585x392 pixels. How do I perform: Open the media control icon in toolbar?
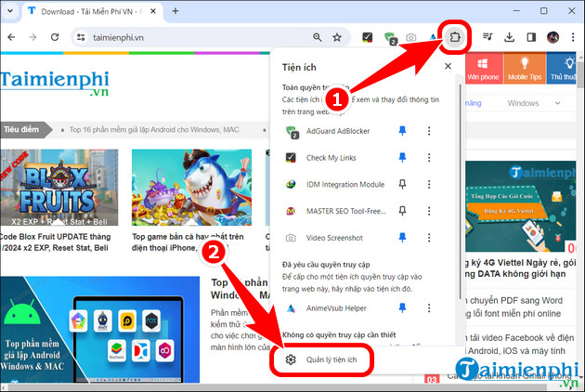click(x=487, y=37)
